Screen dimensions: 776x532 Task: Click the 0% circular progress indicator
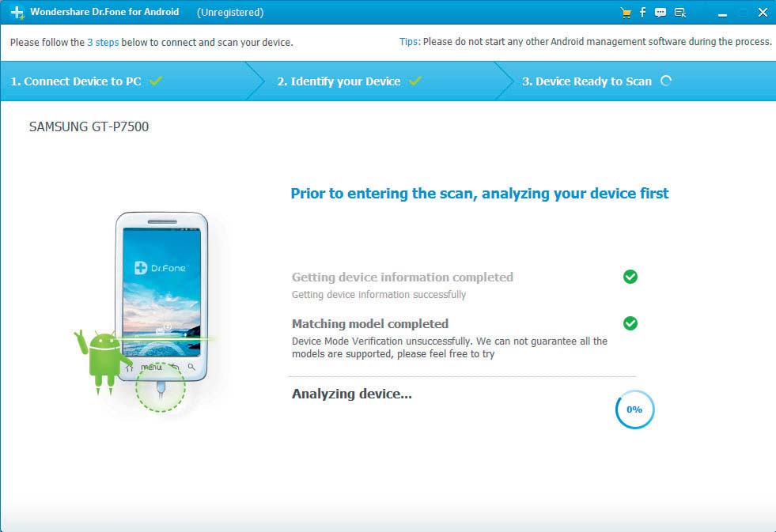(x=634, y=409)
